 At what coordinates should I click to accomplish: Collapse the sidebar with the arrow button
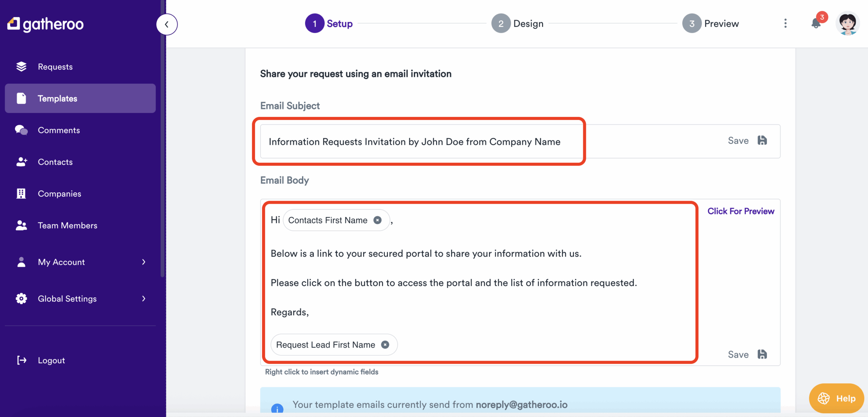pos(166,24)
